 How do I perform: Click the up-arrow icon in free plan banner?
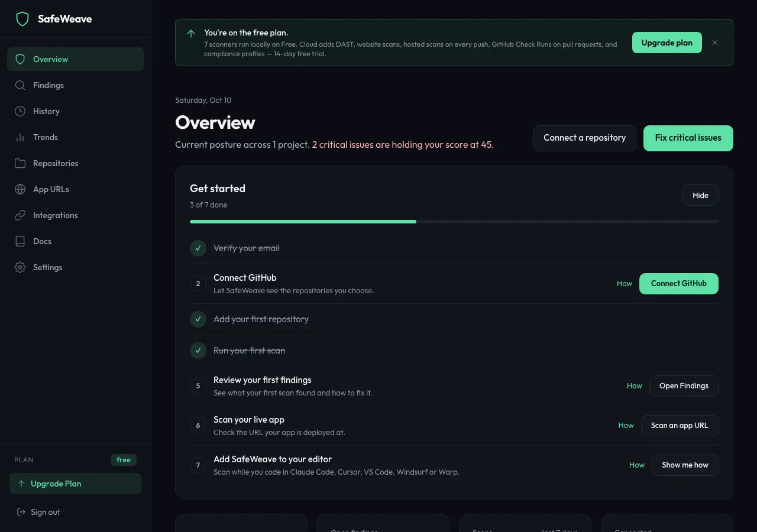[x=191, y=34]
